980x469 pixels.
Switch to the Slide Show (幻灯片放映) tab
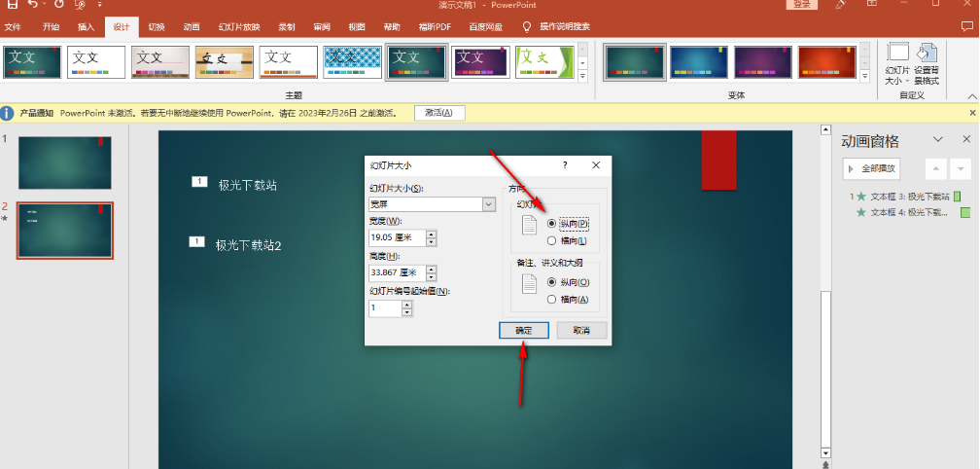click(239, 27)
